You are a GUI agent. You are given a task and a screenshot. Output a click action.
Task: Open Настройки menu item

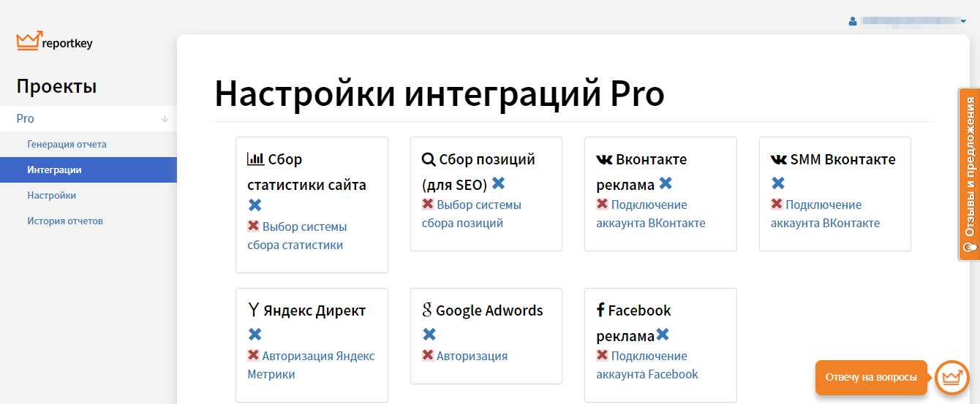click(51, 195)
